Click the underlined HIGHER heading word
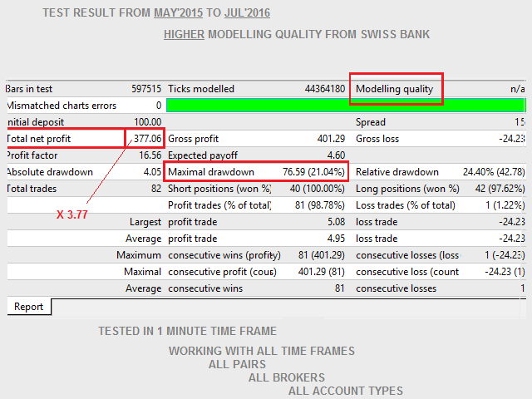This screenshot has width=532, height=399. [x=184, y=34]
